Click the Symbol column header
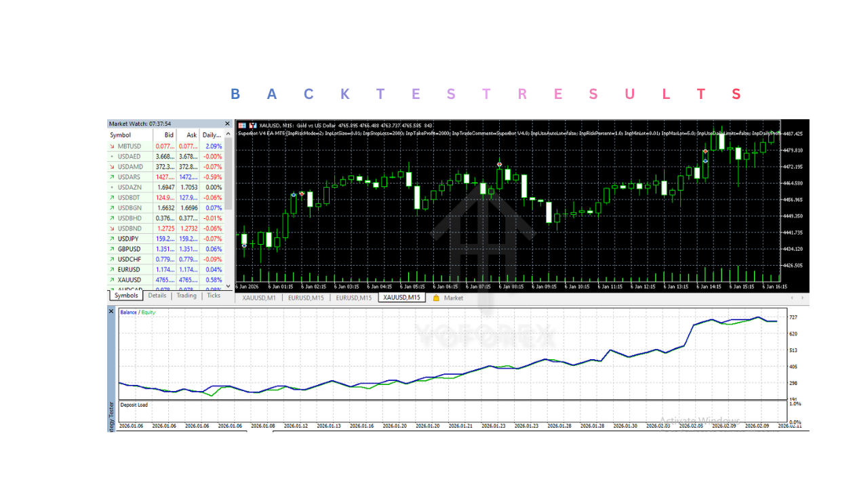This screenshot has width=868, height=488. tap(121, 135)
